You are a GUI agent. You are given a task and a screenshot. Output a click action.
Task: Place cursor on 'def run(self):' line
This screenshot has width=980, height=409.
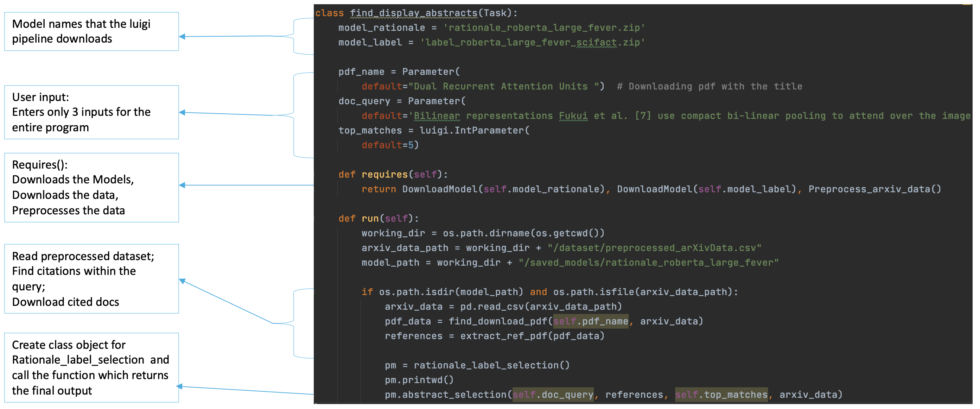coord(378,219)
